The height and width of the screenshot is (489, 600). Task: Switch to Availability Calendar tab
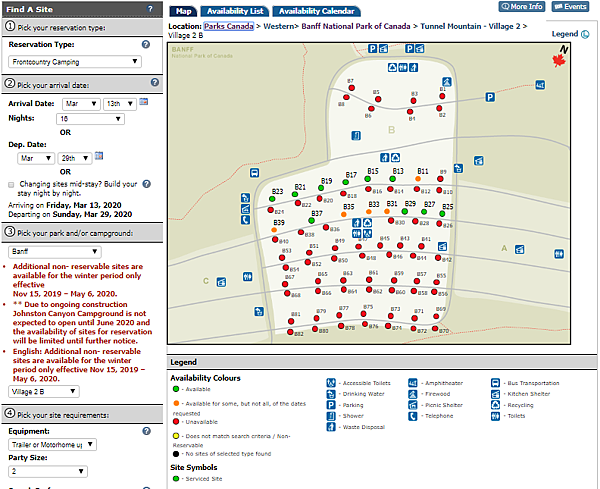click(x=316, y=11)
